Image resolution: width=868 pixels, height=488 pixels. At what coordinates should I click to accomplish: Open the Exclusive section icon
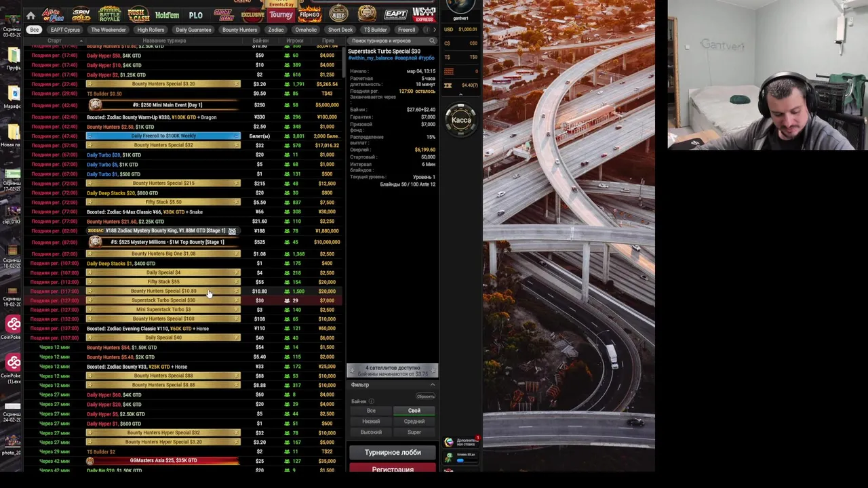point(252,14)
